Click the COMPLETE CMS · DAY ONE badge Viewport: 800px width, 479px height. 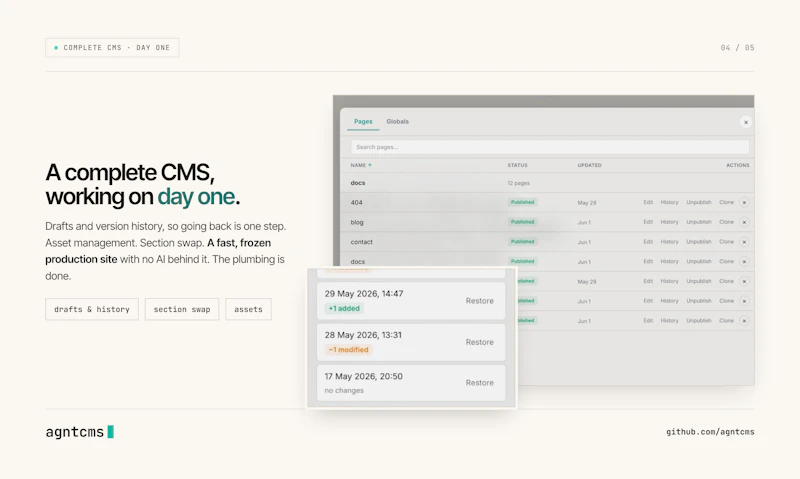pyautogui.click(x=112, y=47)
